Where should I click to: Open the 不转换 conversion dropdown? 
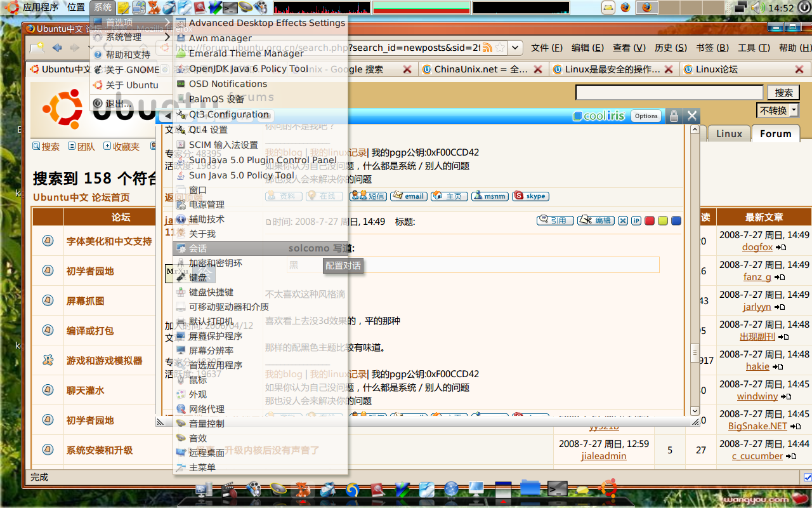tap(778, 110)
